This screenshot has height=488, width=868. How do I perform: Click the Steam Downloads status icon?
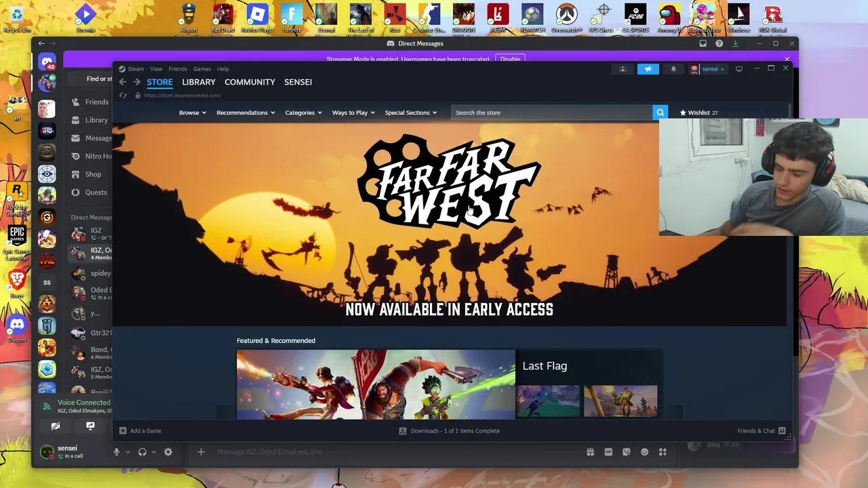[403, 431]
